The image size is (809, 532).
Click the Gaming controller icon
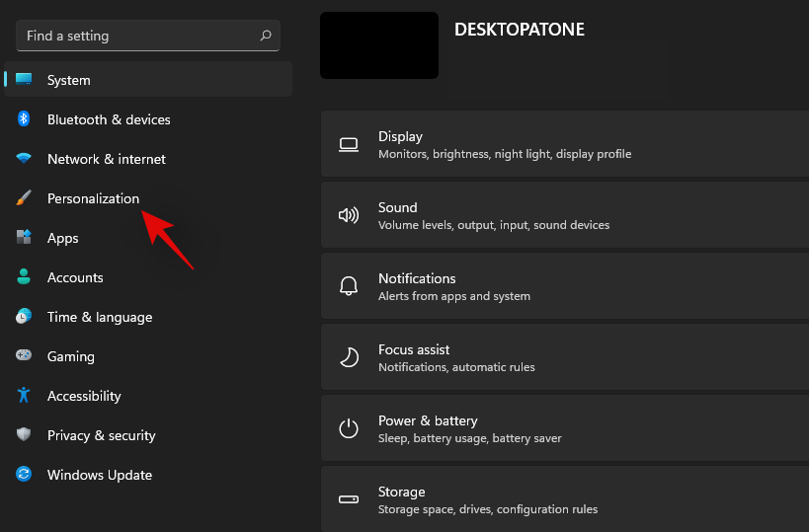click(24, 356)
